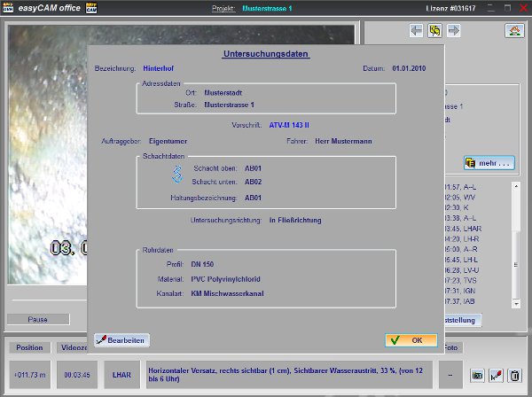Click the +011.73 m position field
This screenshot has width=532, height=397.
tap(29, 375)
